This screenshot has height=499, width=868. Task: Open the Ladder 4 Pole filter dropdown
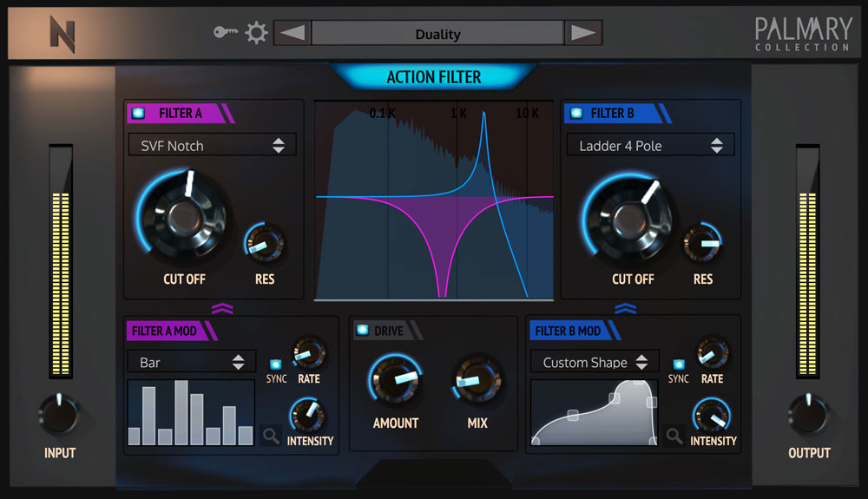coord(650,146)
